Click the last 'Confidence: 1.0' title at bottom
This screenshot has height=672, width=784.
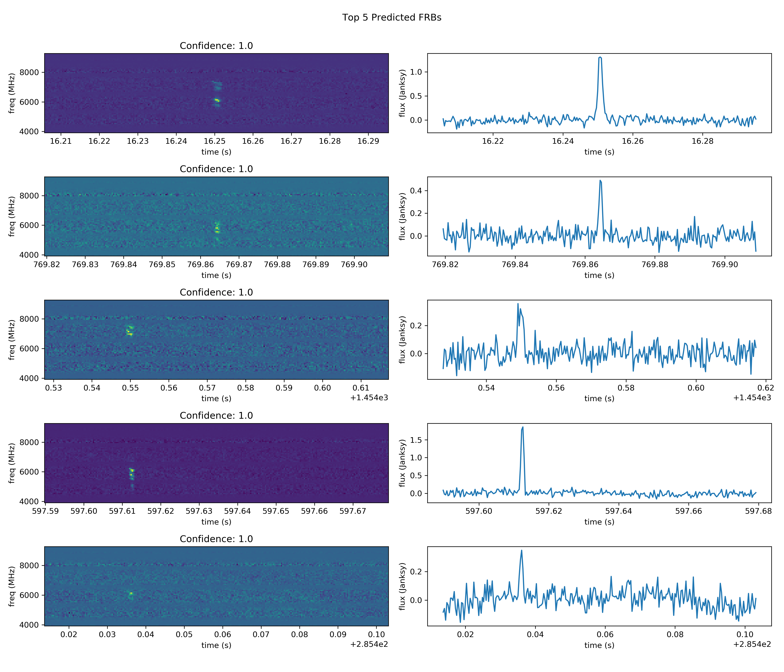(216, 539)
